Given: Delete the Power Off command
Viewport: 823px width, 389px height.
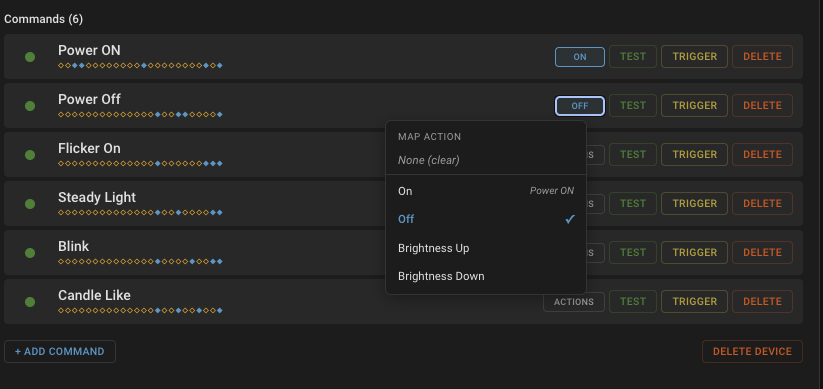Looking at the screenshot, I should [762, 106].
